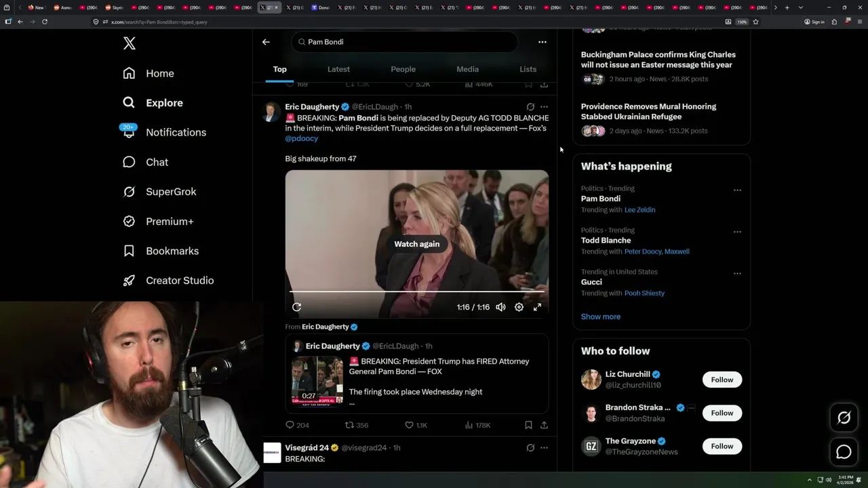The height and width of the screenshot is (488, 868).
Task: Open Chat from the sidebar
Action: pos(145,162)
